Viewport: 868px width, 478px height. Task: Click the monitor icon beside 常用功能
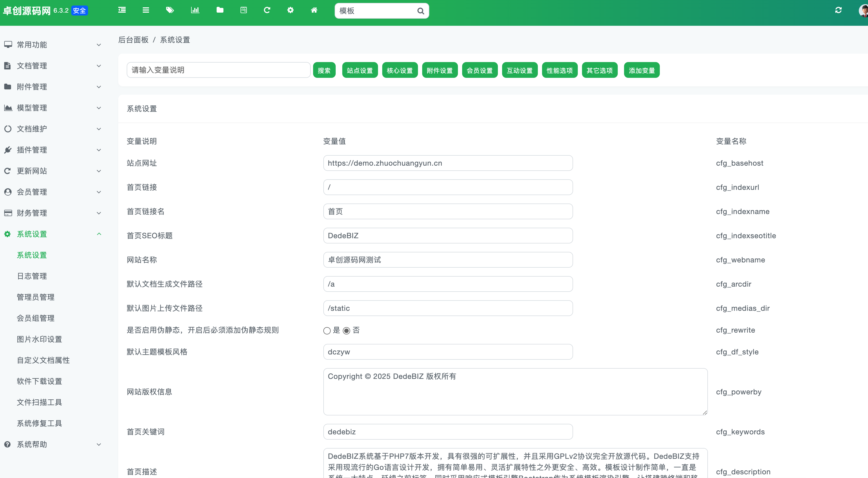click(x=8, y=44)
